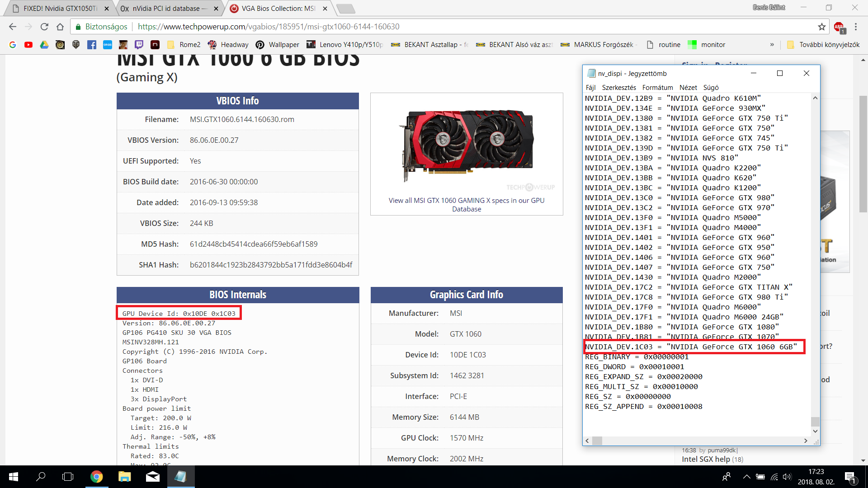868x488 pixels.
Task: Open Notepad from the taskbar
Action: coord(180,477)
